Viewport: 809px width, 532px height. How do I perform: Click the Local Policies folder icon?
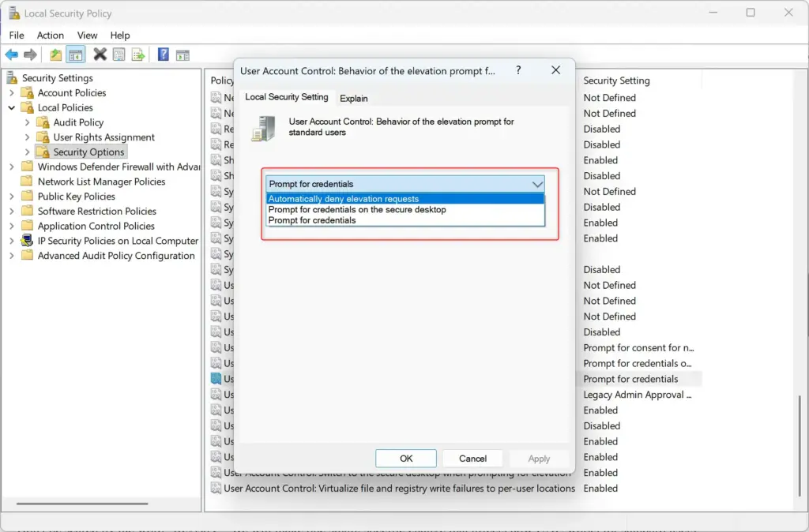coord(28,107)
